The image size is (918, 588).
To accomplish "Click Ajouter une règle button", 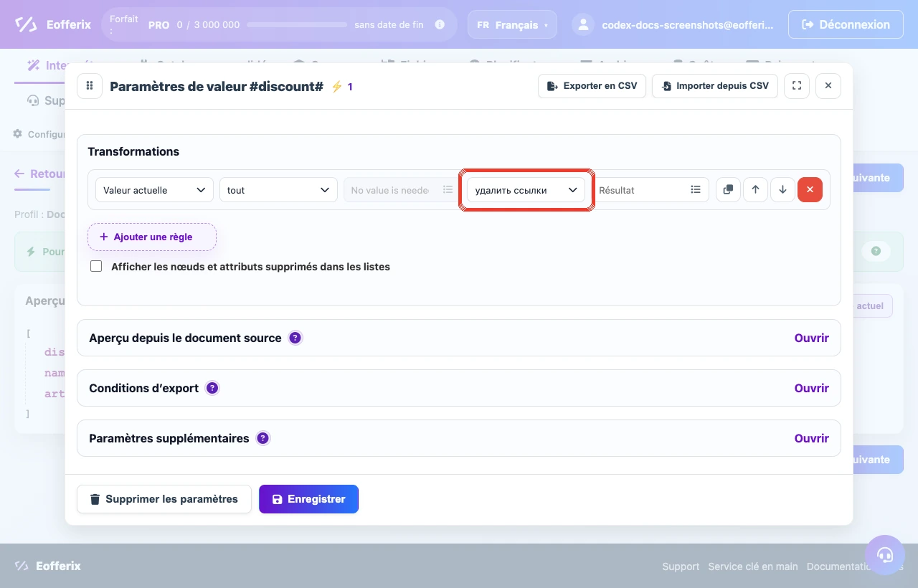I will [x=152, y=237].
